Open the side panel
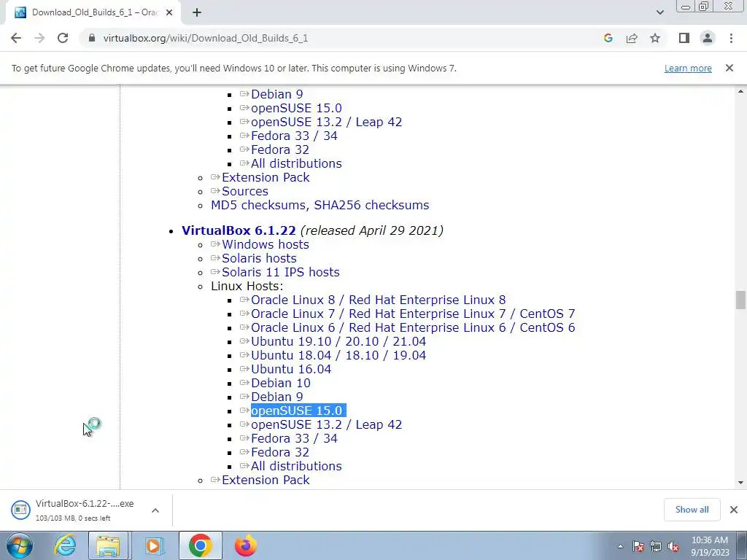The image size is (747, 560). tap(684, 38)
